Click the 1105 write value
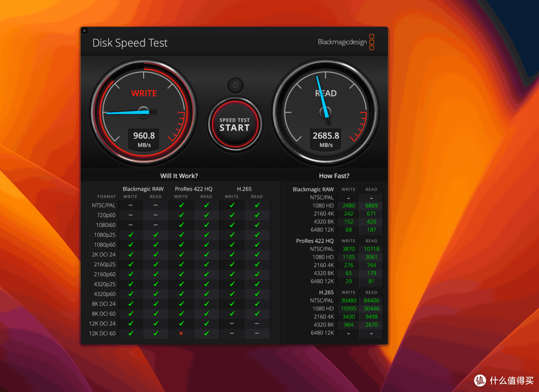 click(x=348, y=257)
